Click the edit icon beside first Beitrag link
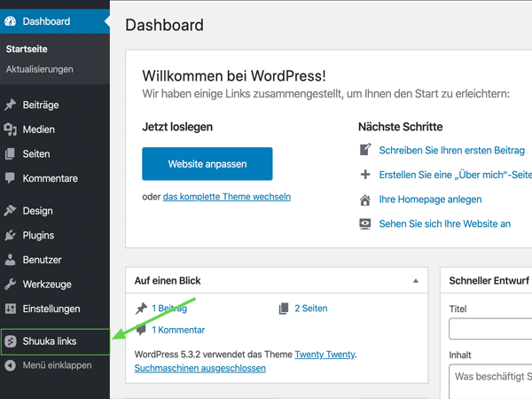 pyautogui.click(x=365, y=150)
